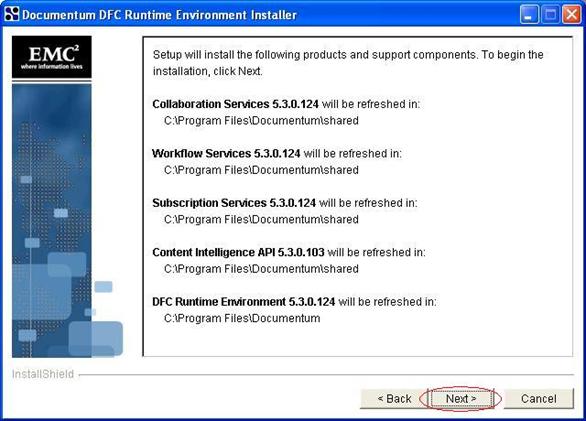The image size is (586, 421).
Task: Click path under Content Intelligence API
Action: tap(261, 269)
